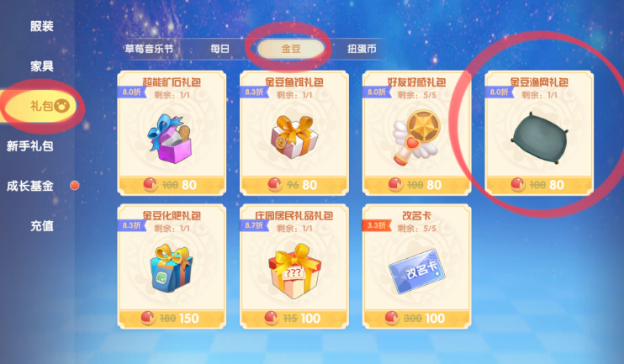The image size is (624, 364).
Task: Click the red notification dot beside 成长基金
Action: (74, 186)
